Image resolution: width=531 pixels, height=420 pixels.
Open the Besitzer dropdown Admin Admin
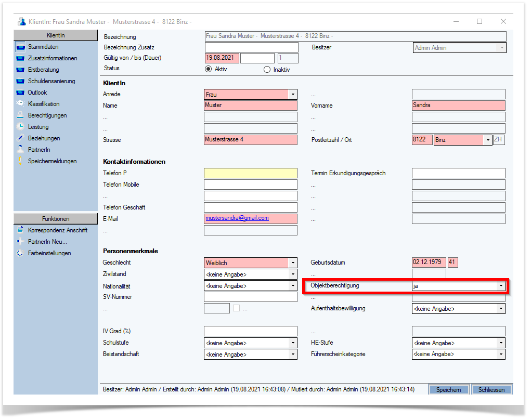[x=502, y=48]
